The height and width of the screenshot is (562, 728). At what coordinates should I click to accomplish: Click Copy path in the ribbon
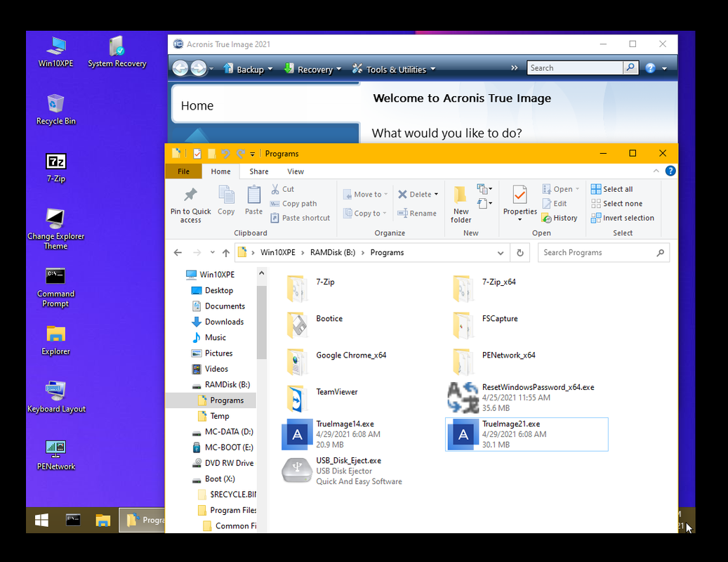[x=294, y=204]
